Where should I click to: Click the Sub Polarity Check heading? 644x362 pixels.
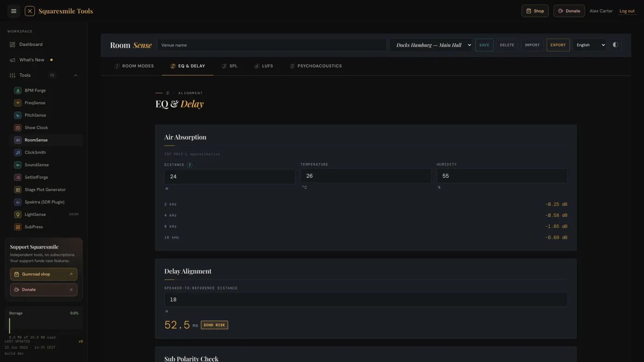tap(191, 358)
